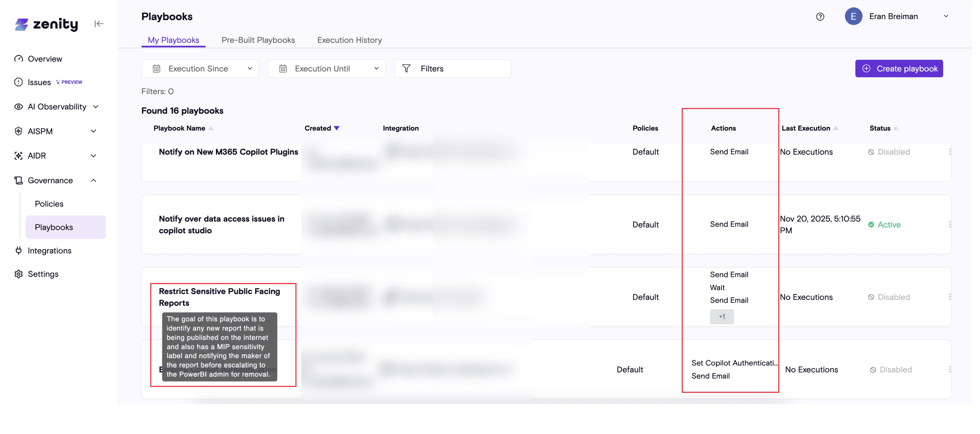Collapse the Governance section chevron
980x434 pixels.
(94, 180)
